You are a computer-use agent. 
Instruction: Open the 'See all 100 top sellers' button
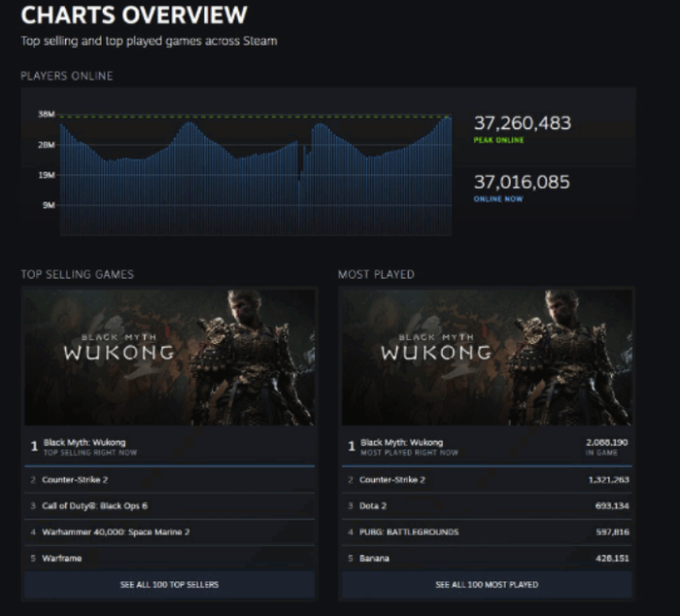coord(169,584)
